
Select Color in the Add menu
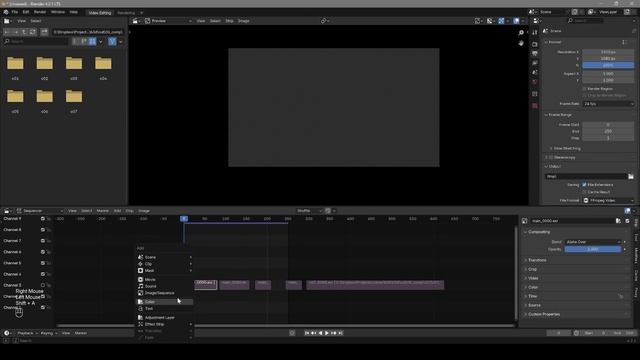164,302
